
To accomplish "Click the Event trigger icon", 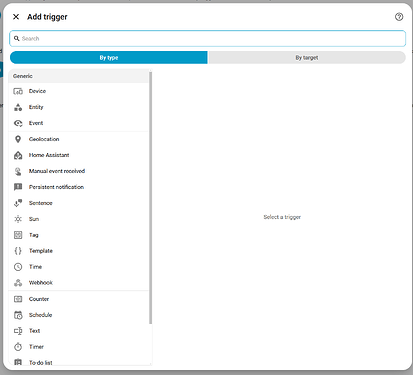I will (18, 123).
